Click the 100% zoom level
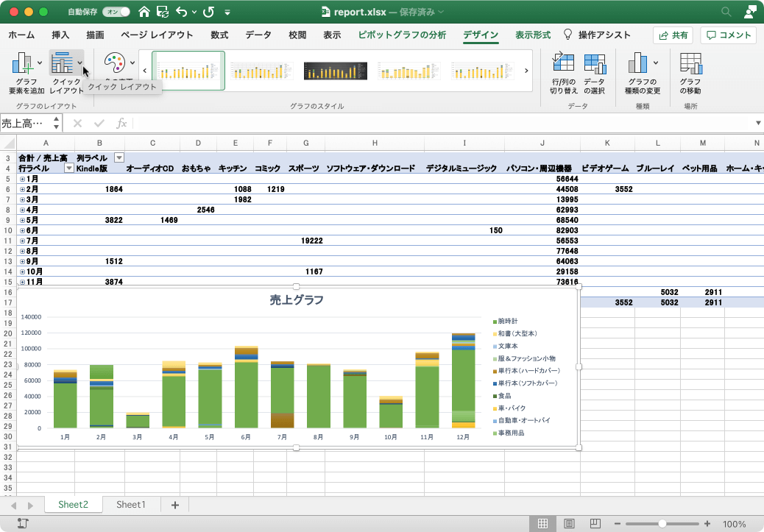Viewport: 764px width, 532px height. 734,524
